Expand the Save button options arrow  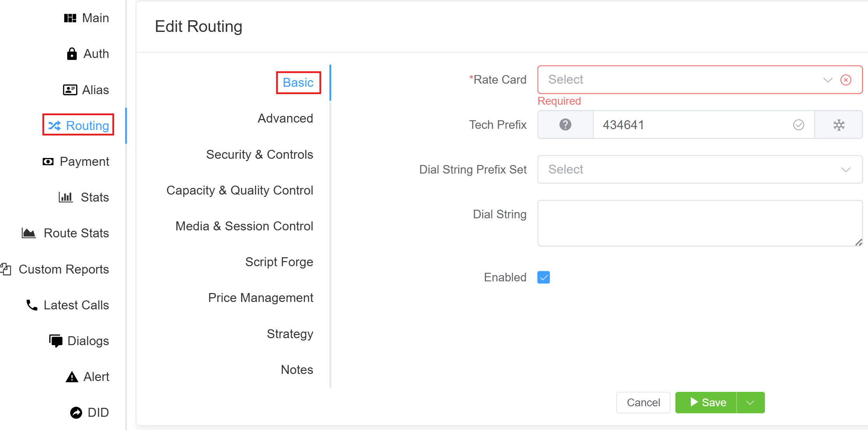pyautogui.click(x=750, y=402)
